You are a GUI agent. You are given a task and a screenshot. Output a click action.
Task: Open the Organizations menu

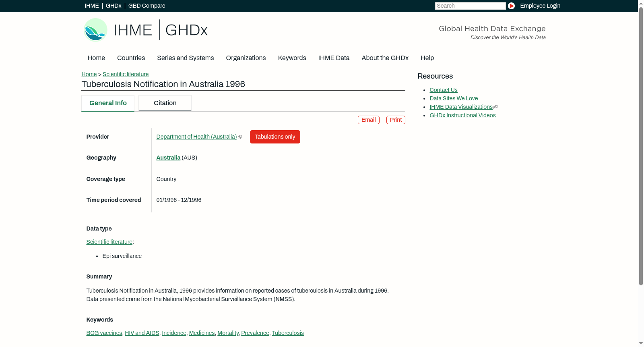246,58
